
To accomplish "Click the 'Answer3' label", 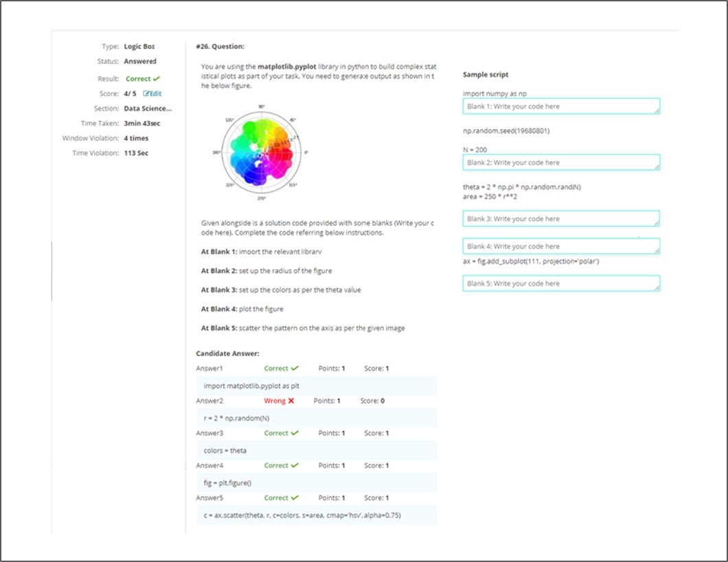I will tap(209, 433).
